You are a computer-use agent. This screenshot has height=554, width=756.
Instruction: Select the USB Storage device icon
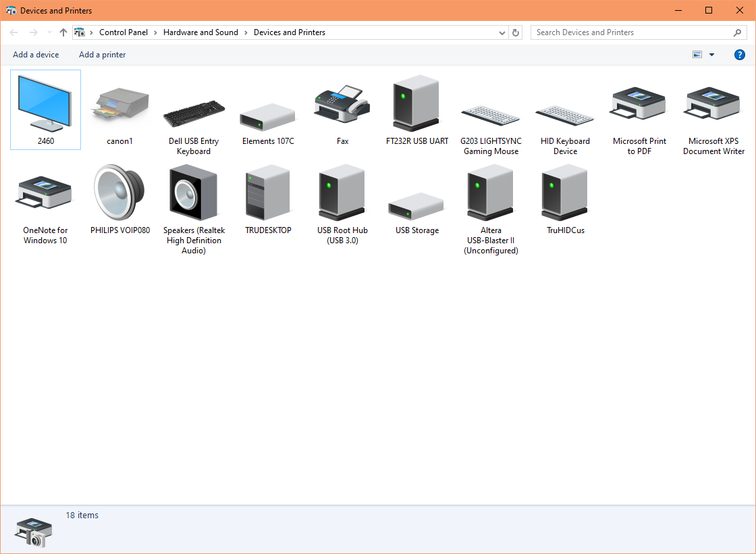416,207
